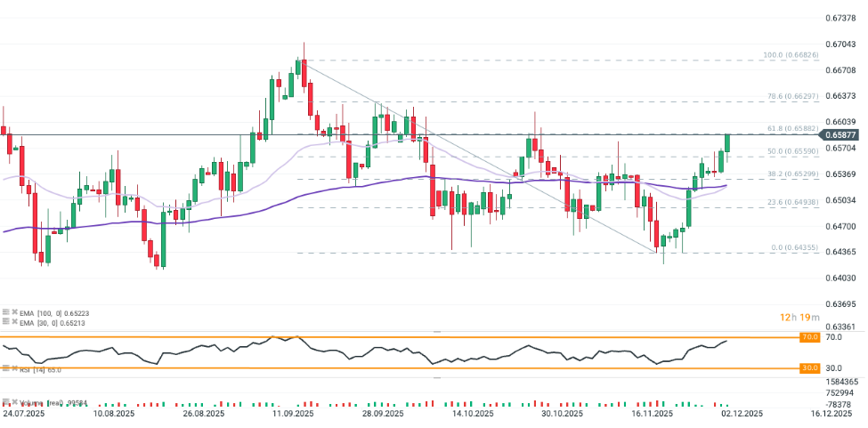The width and height of the screenshot is (868, 428).
Task: Grab the resize handle above the RSI panel
Action: pyautogui.click(x=436, y=331)
